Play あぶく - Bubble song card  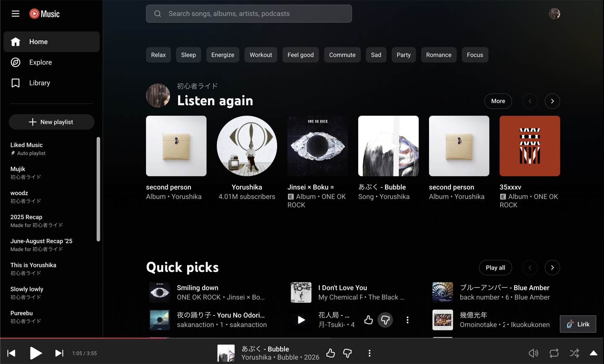[x=388, y=146]
